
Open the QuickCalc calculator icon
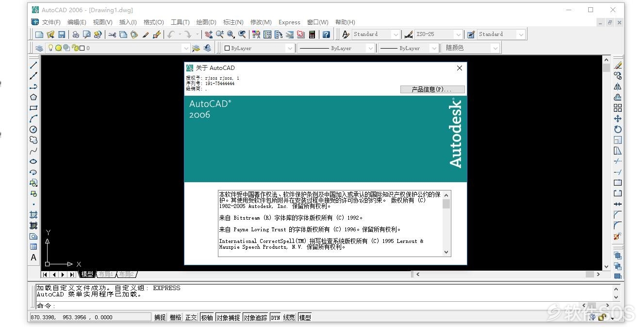312,34
